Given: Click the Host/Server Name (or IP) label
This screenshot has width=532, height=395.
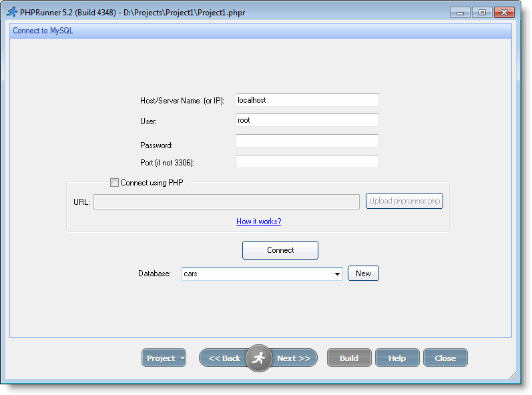Looking at the screenshot, I should 182,101.
